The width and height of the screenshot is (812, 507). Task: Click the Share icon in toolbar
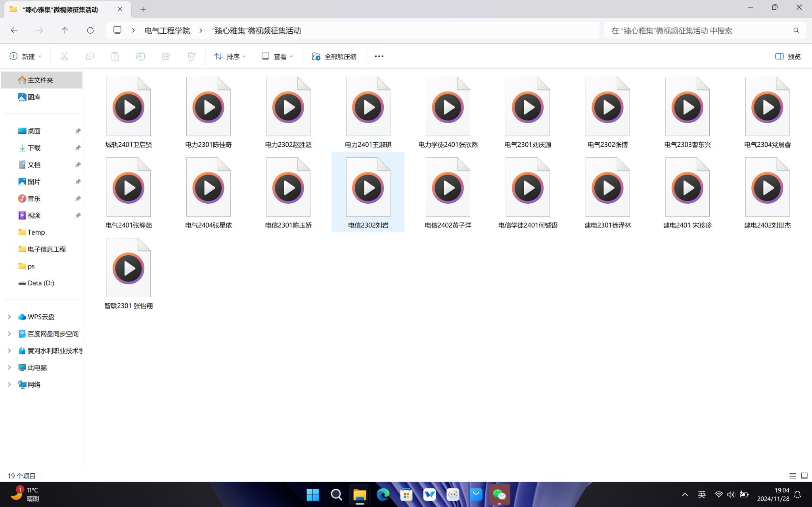click(166, 56)
